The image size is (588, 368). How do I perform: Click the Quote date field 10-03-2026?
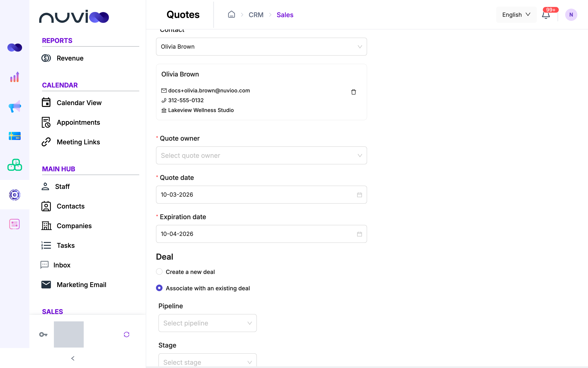coord(262,195)
